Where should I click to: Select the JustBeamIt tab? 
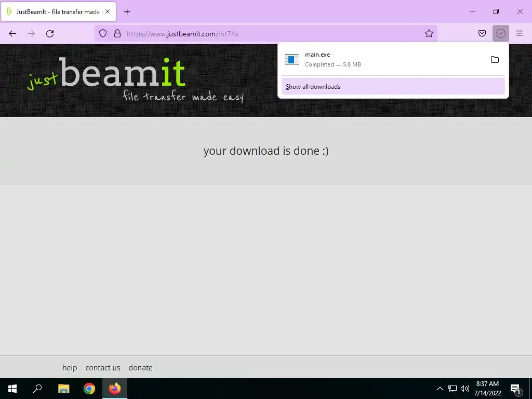click(x=58, y=11)
